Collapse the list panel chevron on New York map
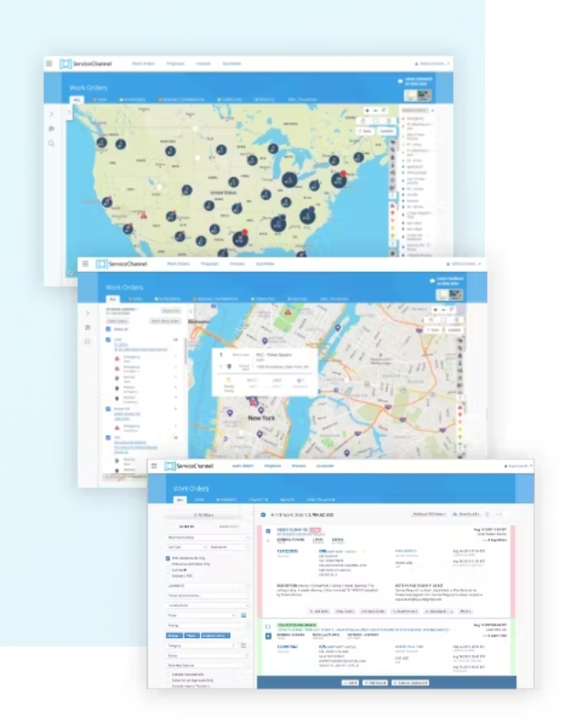Screen dimensions: 571x728 point(191,311)
